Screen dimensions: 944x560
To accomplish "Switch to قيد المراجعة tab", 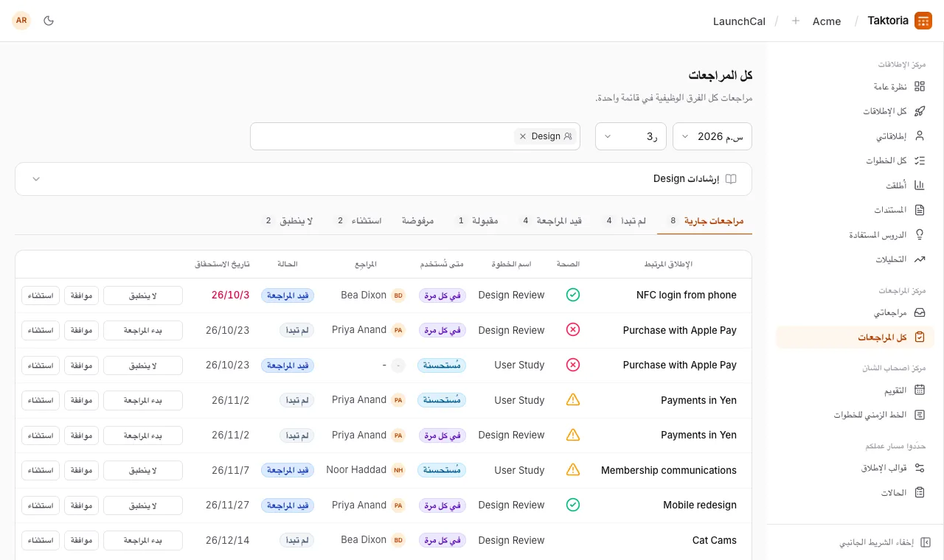I will pos(551,221).
